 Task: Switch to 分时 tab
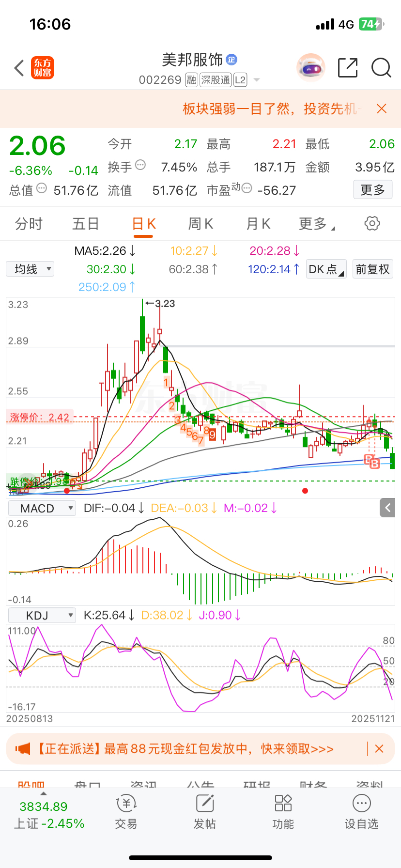point(29,224)
